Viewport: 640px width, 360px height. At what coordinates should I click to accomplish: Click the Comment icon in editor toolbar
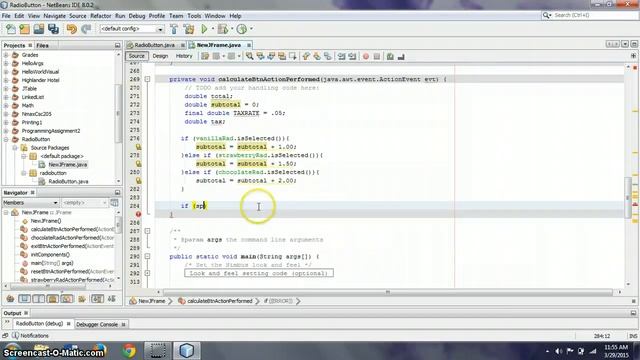pos(390,57)
